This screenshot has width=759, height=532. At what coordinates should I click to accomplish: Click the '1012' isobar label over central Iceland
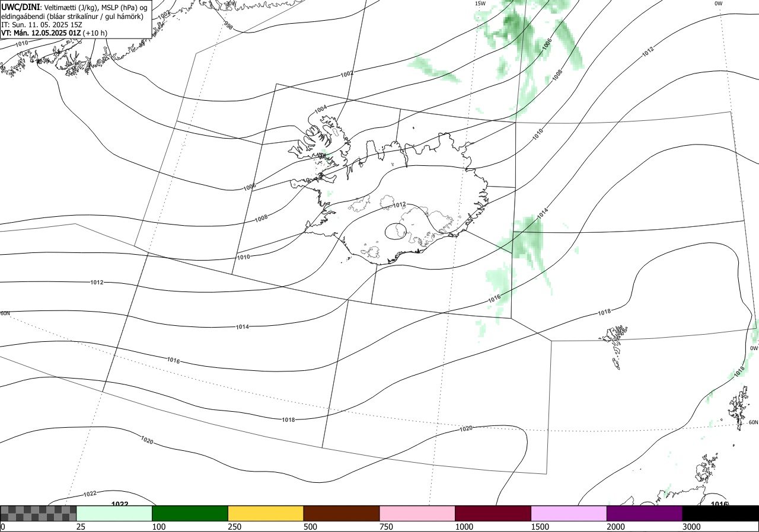[400, 205]
